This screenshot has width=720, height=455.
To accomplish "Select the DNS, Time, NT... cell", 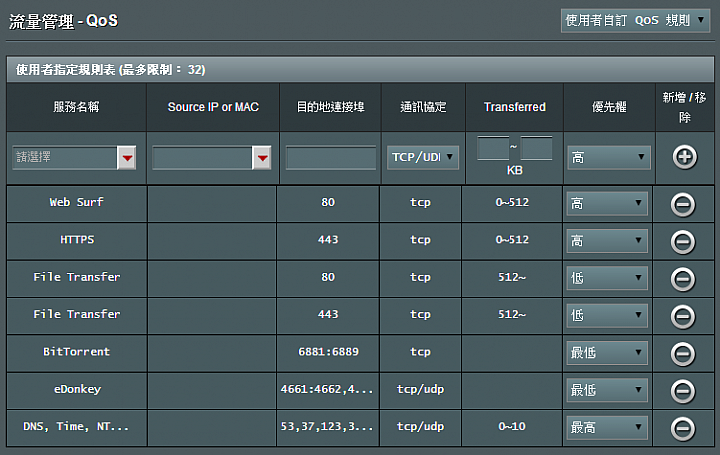I will 77,428.
